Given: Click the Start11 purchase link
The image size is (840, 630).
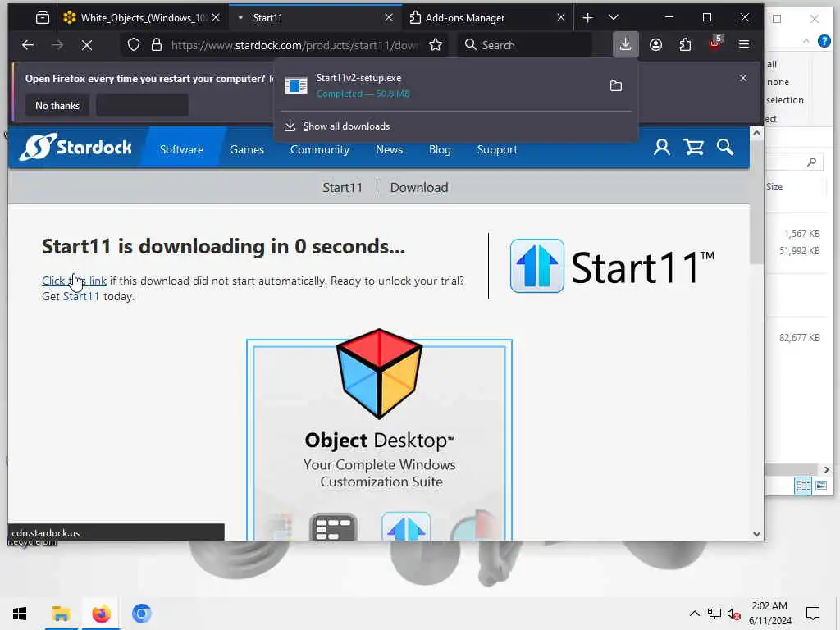Looking at the screenshot, I should coord(81,296).
